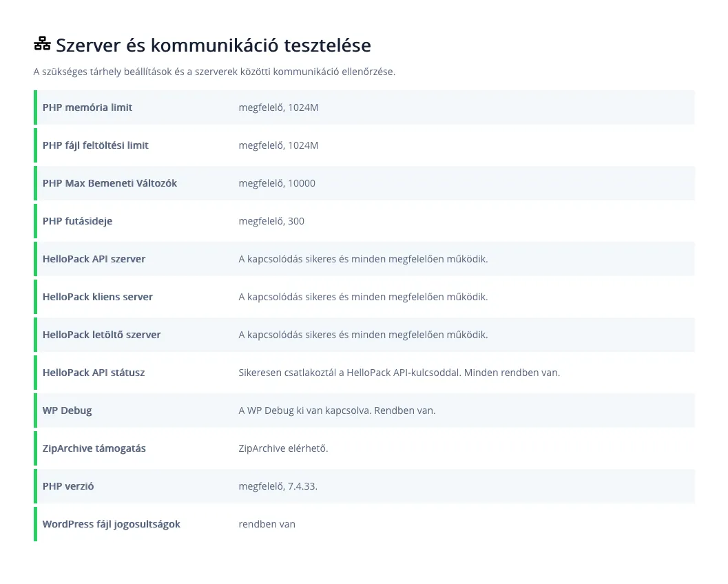Select the 'HelloPack API státusz' label
This screenshot has width=728, height=584.
tap(94, 373)
